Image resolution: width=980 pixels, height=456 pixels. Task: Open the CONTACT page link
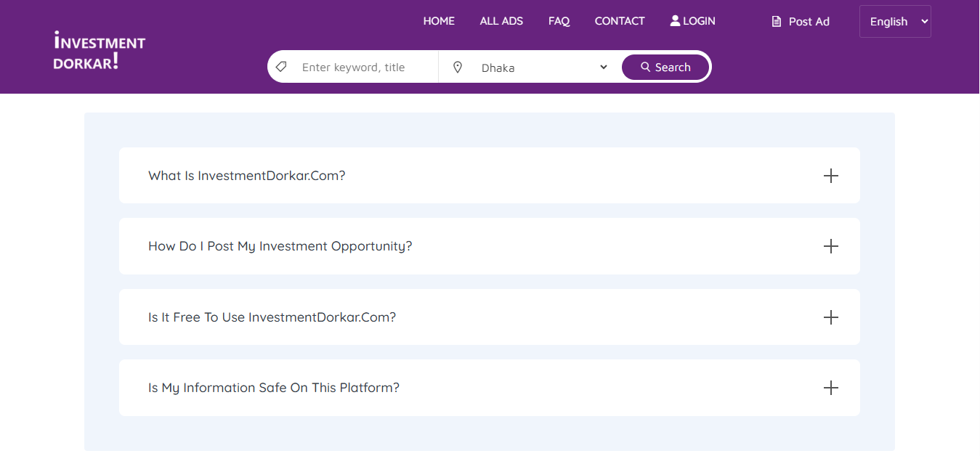(x=619, y=21)
